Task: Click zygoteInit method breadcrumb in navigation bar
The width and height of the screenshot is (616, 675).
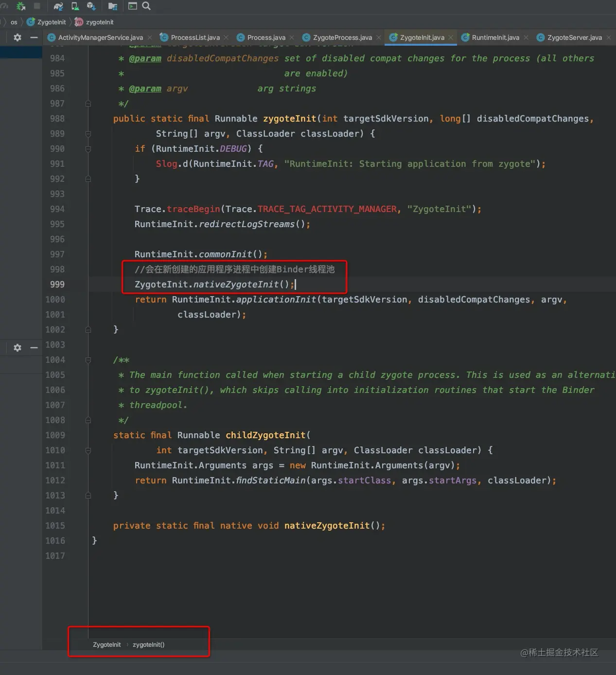Action: tap(100, 22)
